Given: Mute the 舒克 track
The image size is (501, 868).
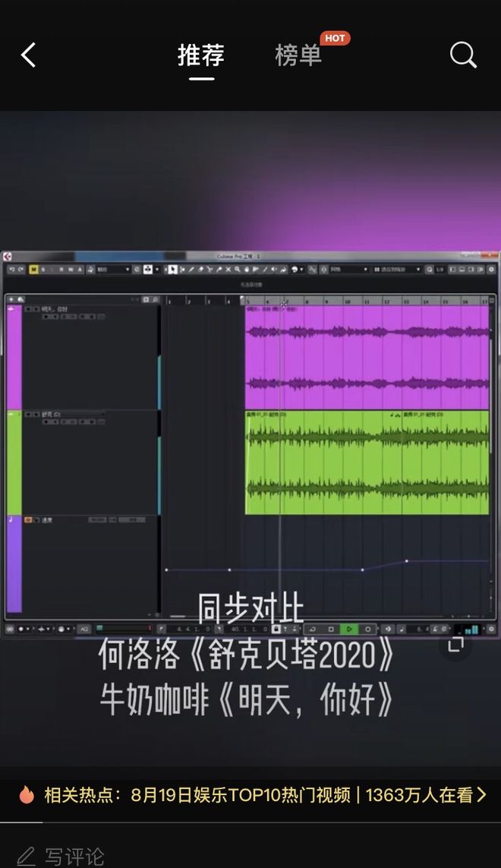Looking at the screenshot, I should pos(27,415).
